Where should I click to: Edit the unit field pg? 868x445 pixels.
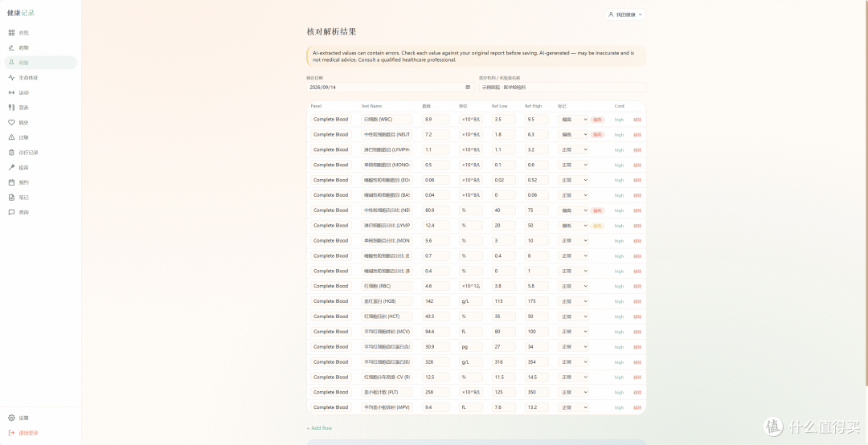(470, 346)
